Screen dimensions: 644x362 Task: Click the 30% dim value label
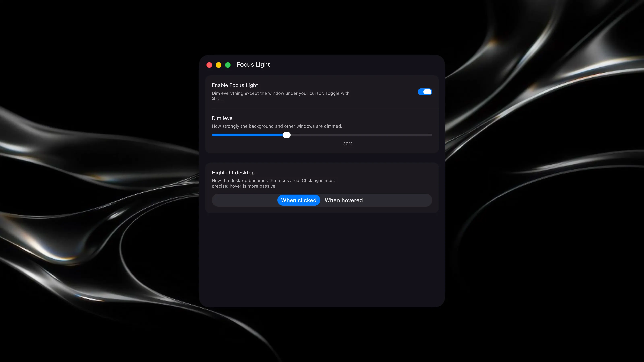pos(348,144)
